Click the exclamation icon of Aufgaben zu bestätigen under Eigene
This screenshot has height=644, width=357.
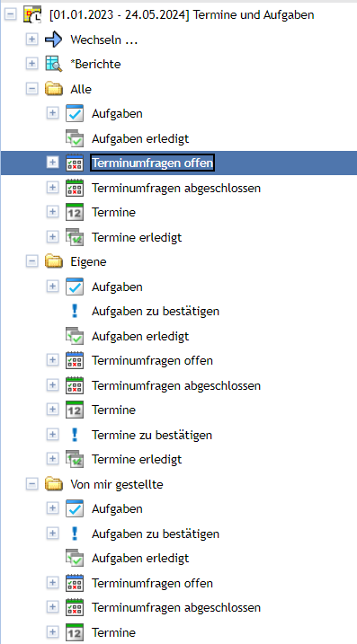point(75,311)
